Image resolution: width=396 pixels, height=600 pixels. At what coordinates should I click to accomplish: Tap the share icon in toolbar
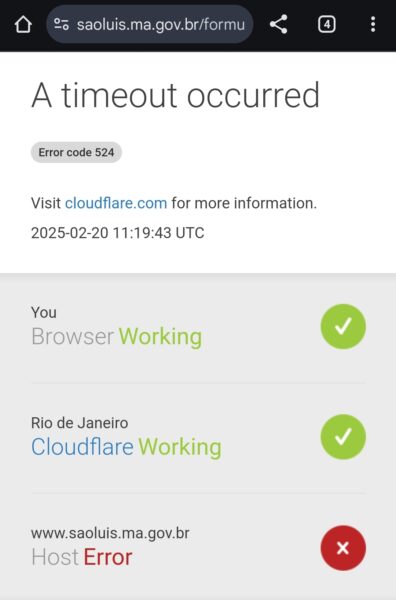(279, 24)
